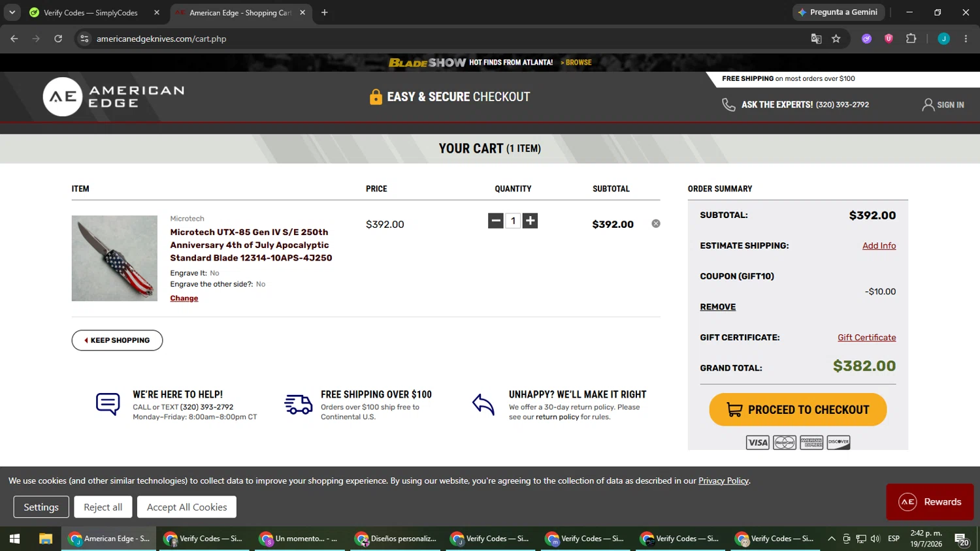
Task: Click the return arrow icon by Unhappy
Action: (483, 404)
